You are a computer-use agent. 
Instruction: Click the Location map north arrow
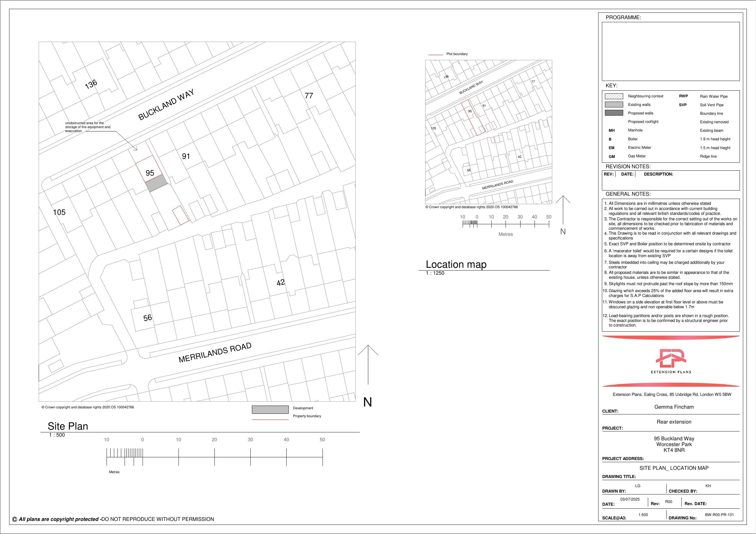[x=563, y=210]
